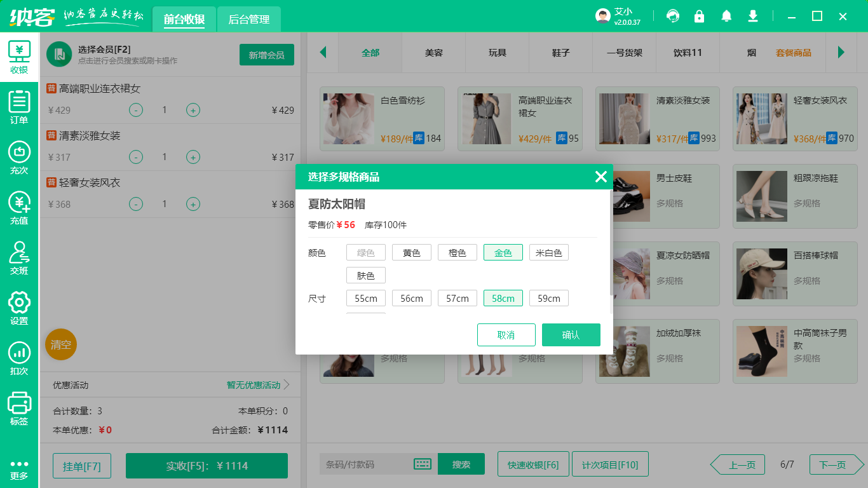Select the 全部 category tab
Screen dimensions: 868x488
(370, 53)
